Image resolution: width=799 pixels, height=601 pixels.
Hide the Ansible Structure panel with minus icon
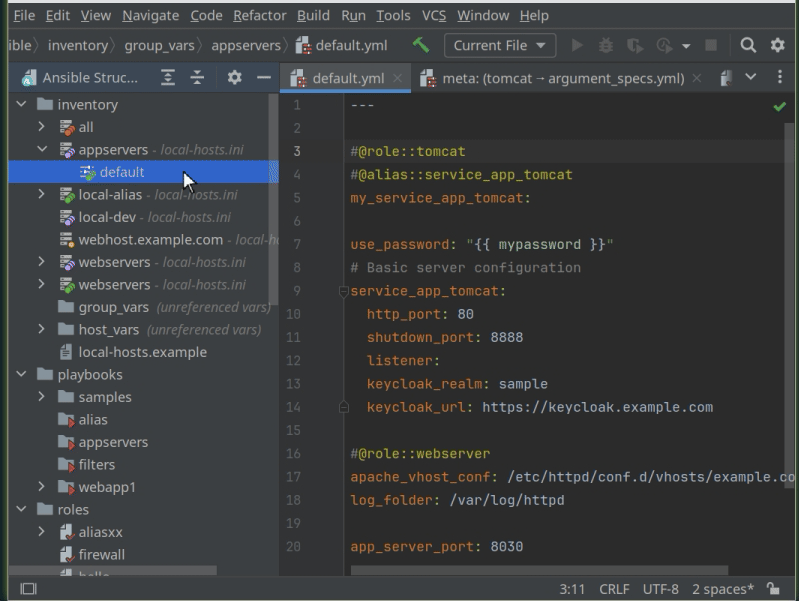(x=263, y=77)
